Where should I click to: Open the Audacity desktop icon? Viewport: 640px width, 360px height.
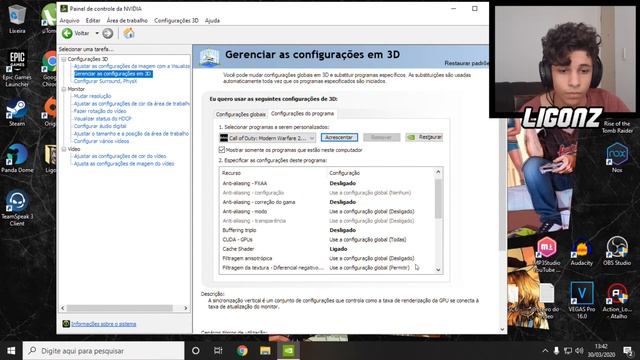click(581, 251)
